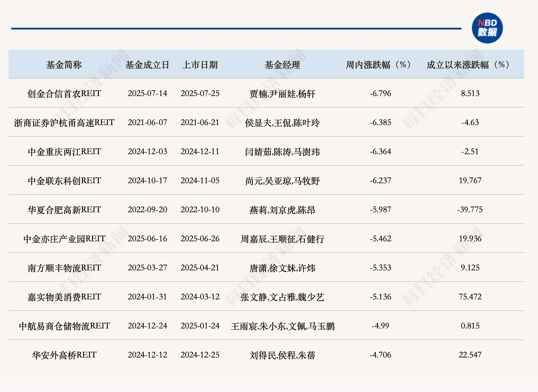The image size is (538, 392).
Task: Click since-inception value 8.513
Action: (x=470, y=93)
